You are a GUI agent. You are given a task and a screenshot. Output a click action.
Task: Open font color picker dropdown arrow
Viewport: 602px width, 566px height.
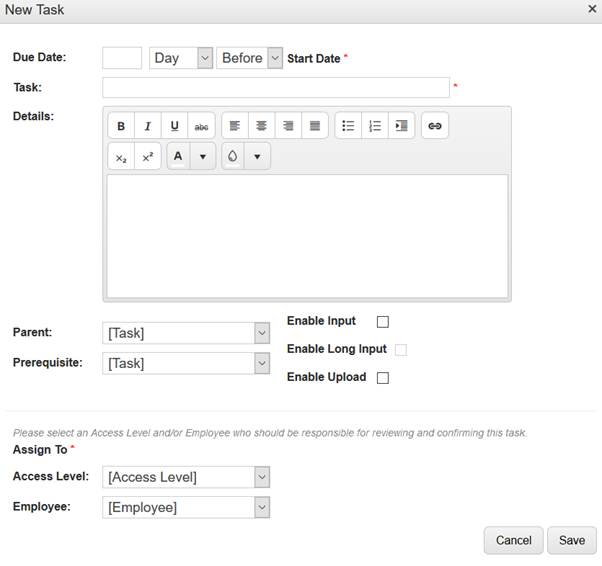point(203,157)
